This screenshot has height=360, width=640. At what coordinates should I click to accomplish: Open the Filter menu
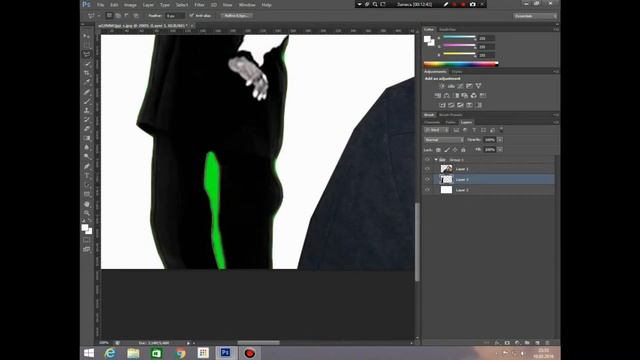[199, 5]
